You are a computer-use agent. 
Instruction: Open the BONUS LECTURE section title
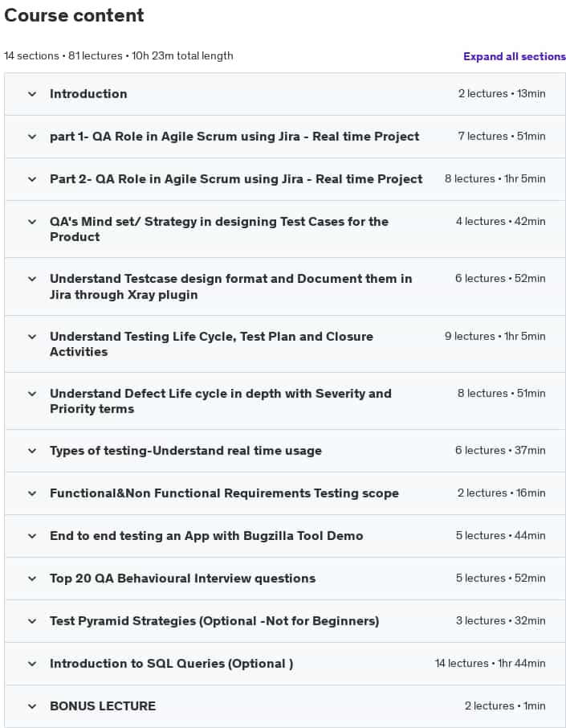tap(103, 706)
